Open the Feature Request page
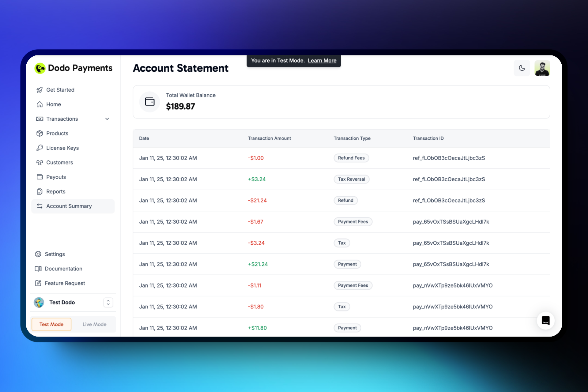This screenshot has height=392, width=588. click(65, 283)
